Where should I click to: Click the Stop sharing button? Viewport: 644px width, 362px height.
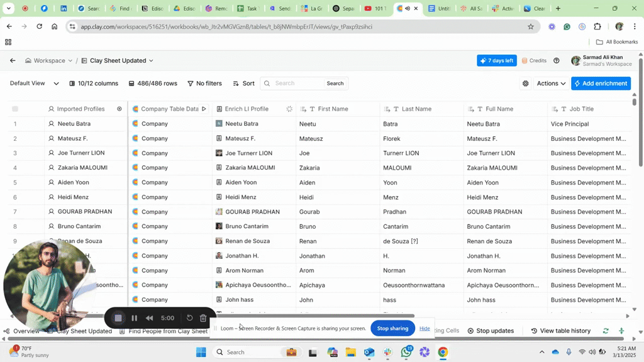pyautogui.click(x=392, y=328)
